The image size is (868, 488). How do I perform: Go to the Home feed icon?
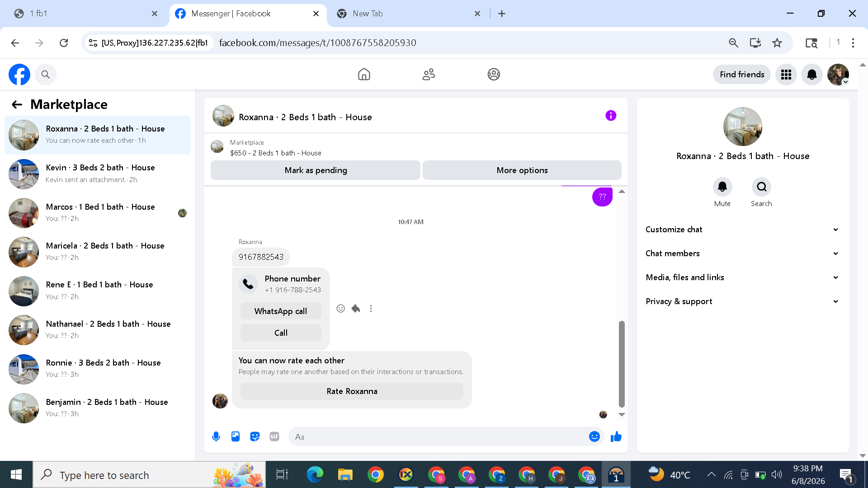[364, 75]
